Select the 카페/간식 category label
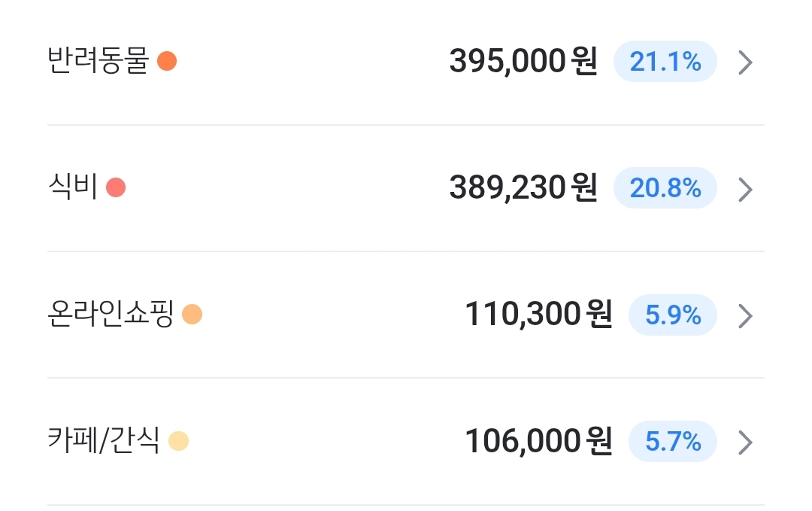This screenshot has width=812, height=511. pyautogui.click(x=104, y=440)
